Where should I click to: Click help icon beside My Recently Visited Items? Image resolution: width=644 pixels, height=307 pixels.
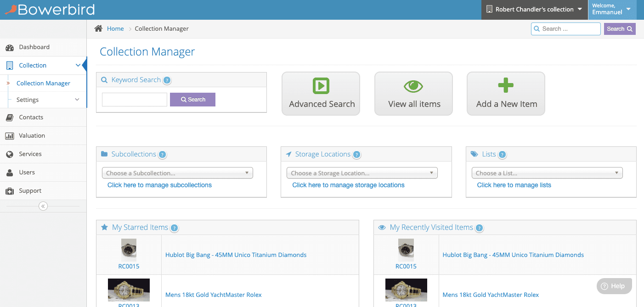[x=479, y=228]
